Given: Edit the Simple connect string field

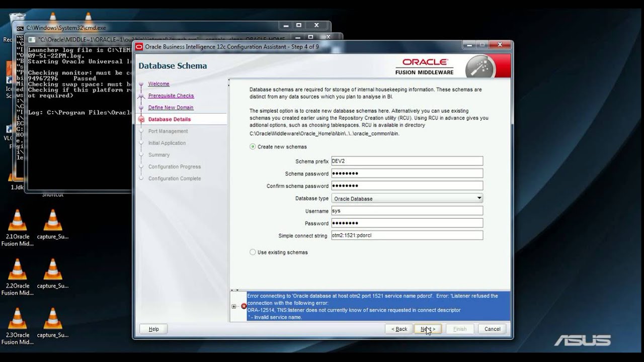Looking at the screenshot, I should (407, 235).
